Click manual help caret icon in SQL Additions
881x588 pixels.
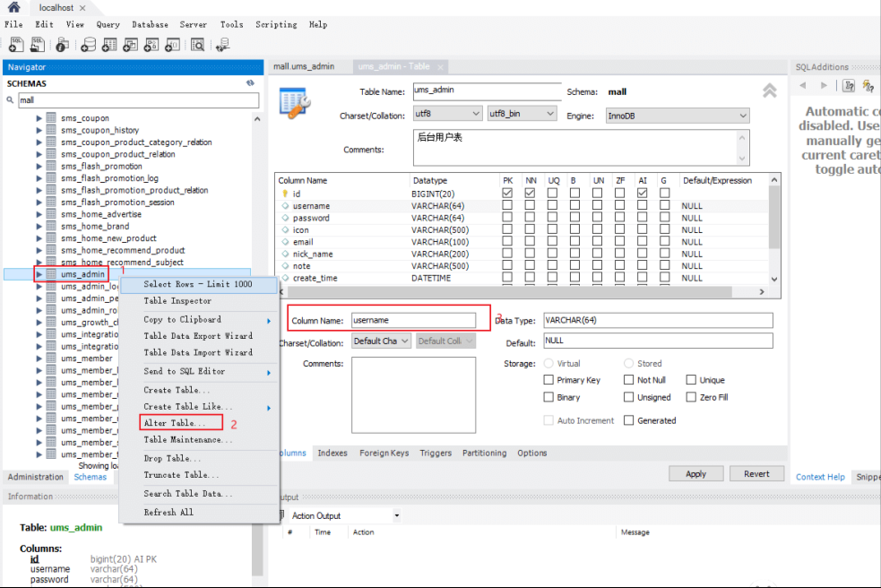(868, 85)
